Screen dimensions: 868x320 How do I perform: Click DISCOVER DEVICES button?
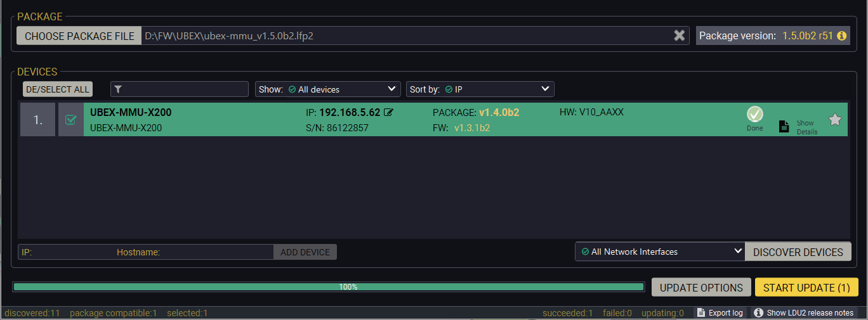pyautogui.click(x=798, y=252)
